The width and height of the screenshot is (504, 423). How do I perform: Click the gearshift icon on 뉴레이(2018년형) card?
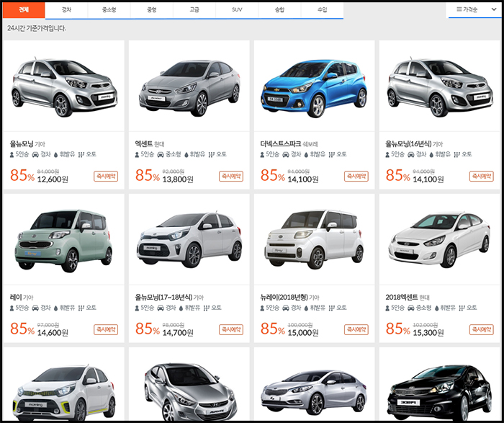pyautogui.click(x=331, y=308)
